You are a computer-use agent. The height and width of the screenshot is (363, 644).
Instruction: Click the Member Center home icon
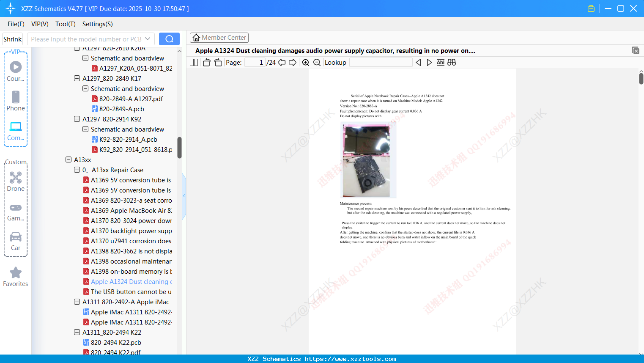click(x=196, y=38)
